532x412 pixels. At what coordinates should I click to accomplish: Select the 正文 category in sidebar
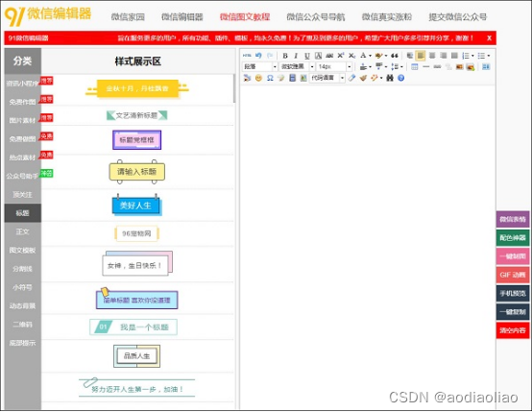pos(23,231)
